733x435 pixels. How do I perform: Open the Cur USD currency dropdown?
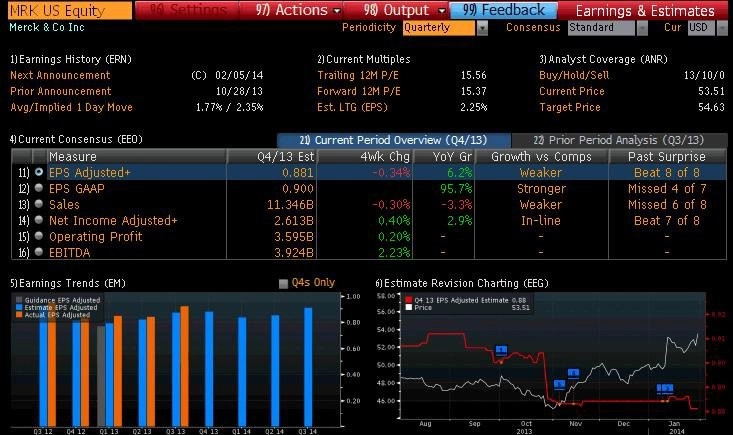point(701,28)
